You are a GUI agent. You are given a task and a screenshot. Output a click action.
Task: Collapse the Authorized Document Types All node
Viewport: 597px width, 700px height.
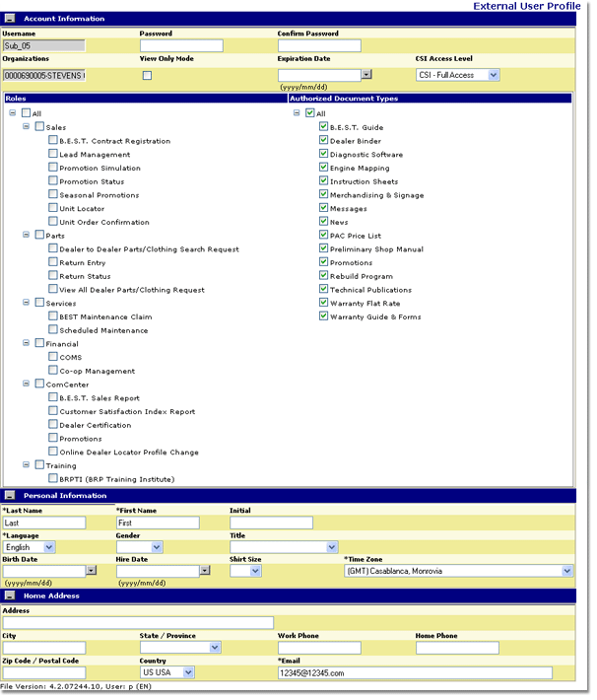click(x=297, y=113)
